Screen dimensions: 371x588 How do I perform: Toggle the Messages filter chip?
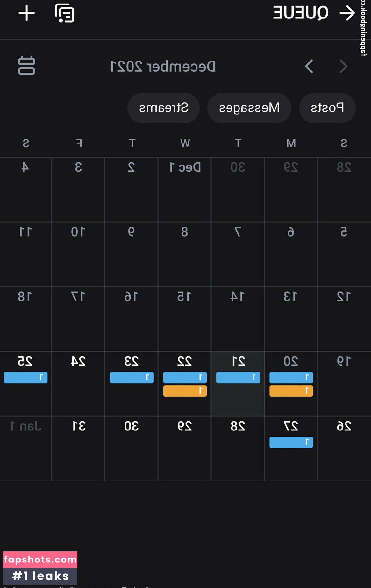click(x=249, y=108)
